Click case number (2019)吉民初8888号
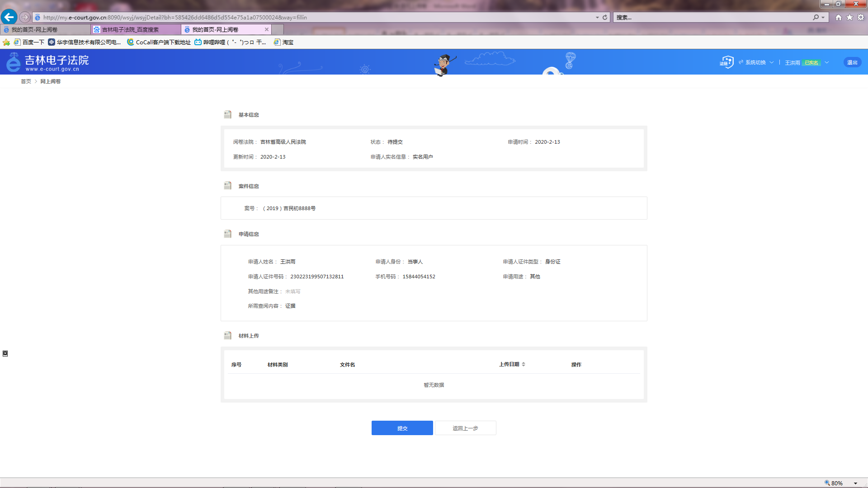 (289, 208)
